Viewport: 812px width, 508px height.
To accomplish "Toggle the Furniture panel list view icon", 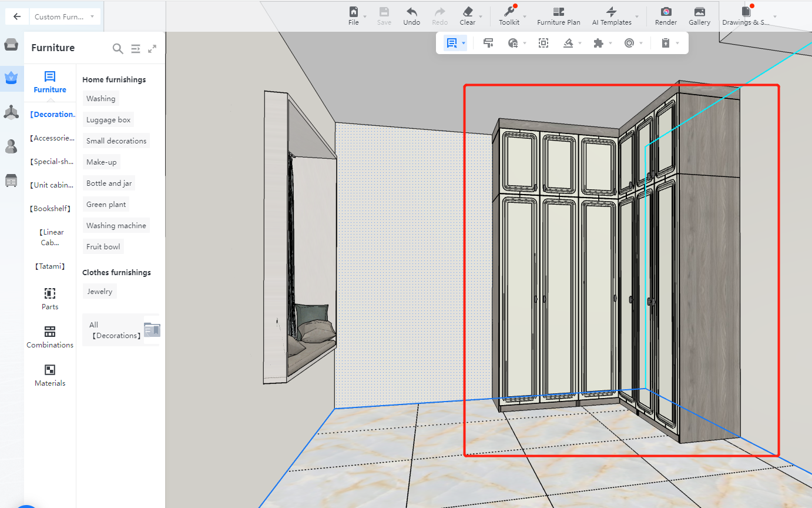I will point(135,49).
